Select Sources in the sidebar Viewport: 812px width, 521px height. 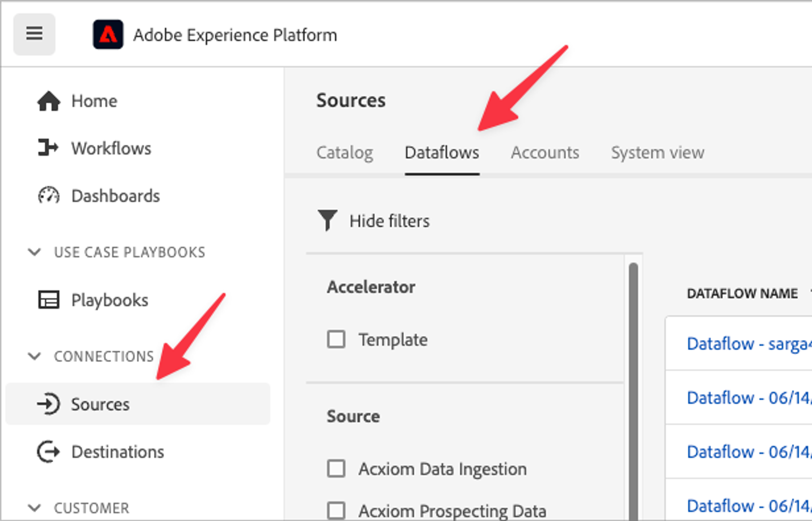coord(100,404)
